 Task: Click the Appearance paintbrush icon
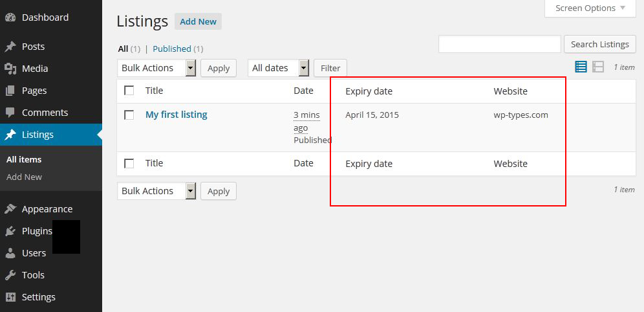point(10,209)
